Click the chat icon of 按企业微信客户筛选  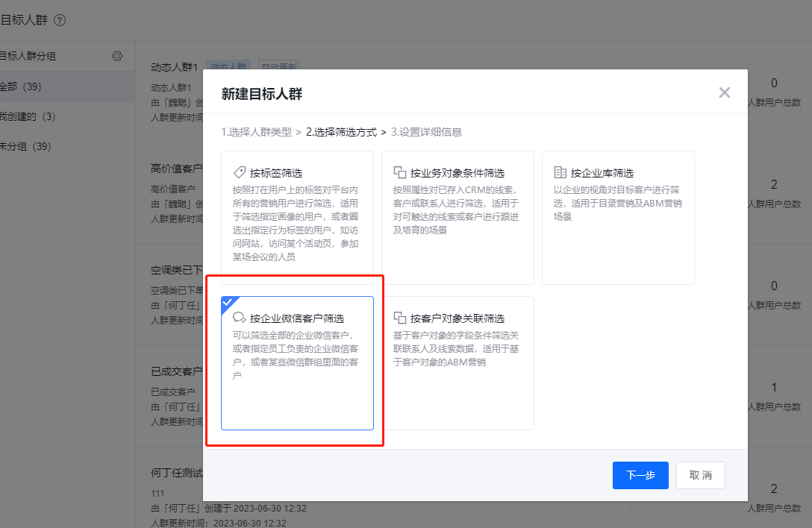click(240, 318)
